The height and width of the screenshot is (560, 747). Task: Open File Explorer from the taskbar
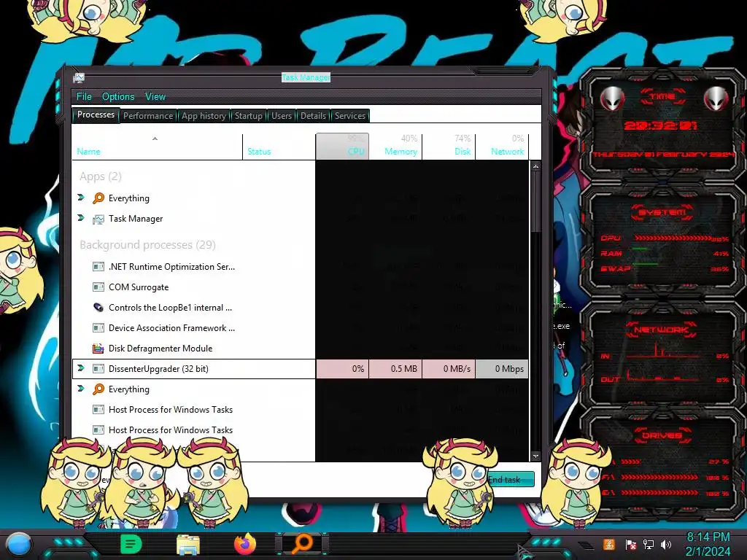pos(188,545)
